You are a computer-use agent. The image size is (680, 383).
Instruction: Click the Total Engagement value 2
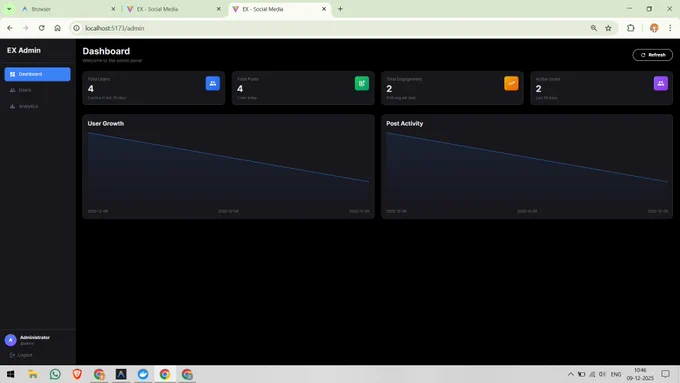pos(389,89)
